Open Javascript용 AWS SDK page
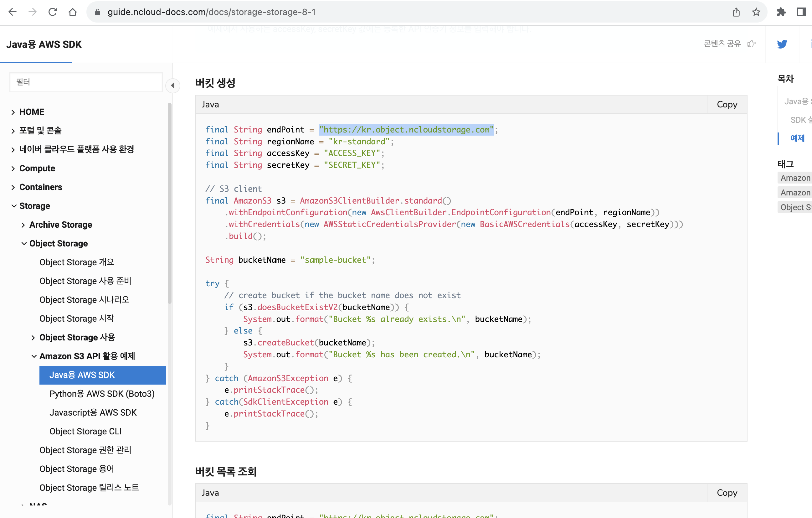 click(x=93, y=412)
